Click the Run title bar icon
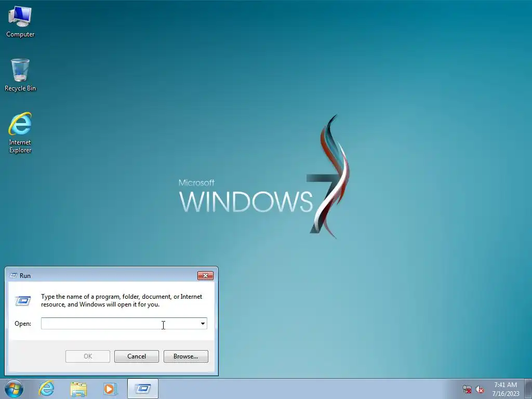Image resolution: width=532 pixels, height=399 pixels. 14,275
